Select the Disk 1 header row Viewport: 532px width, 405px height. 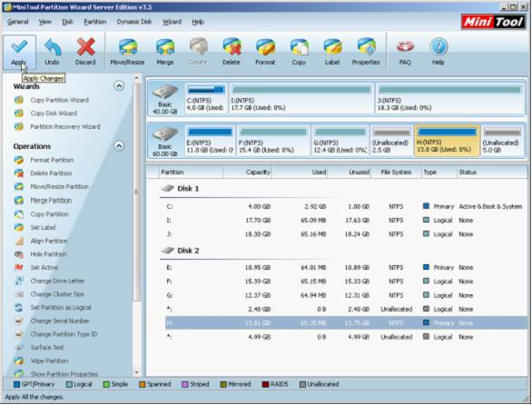[342, 188]
